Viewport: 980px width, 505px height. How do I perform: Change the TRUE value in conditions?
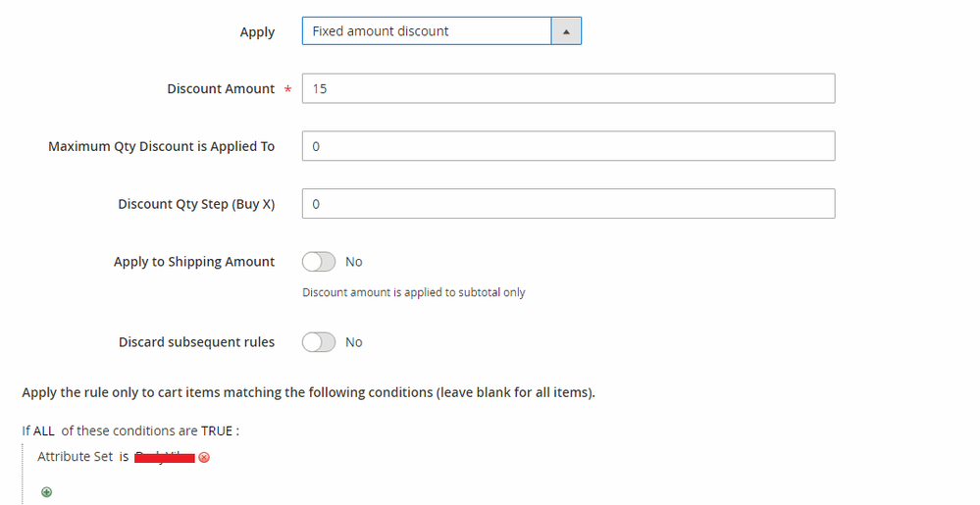coord(217,430)
